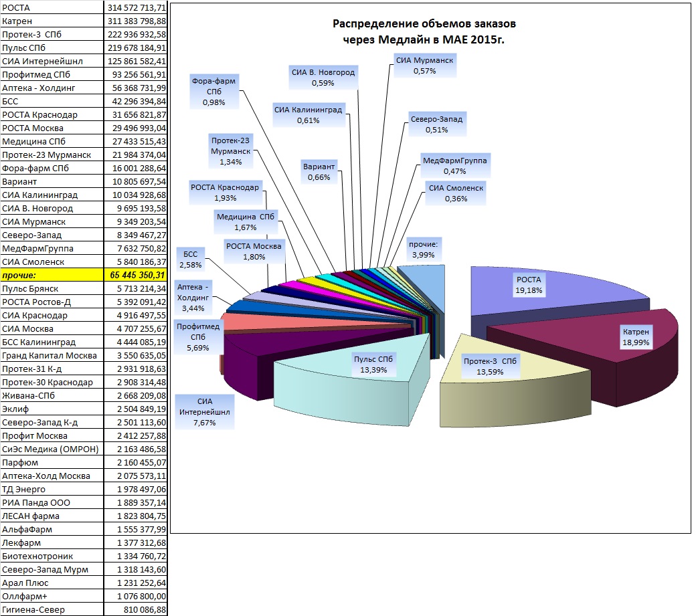Click the СИА Краснодар table cell
The image size is (696, 616).
[52, 315]
